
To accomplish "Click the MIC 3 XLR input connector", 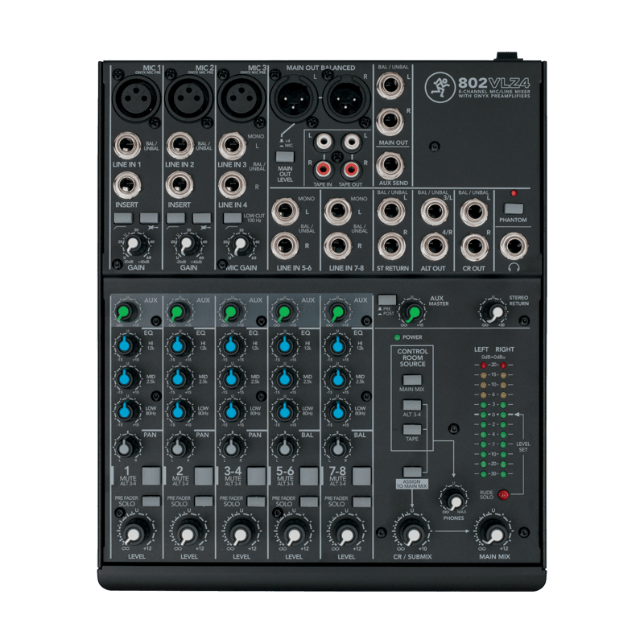I will [241, 98].
